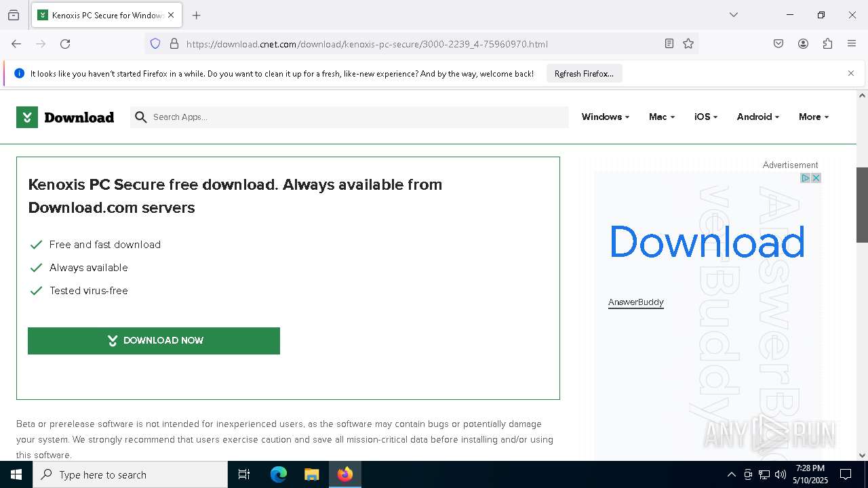Launch Microsoft Edge from taskbar
This screenshot has height=488, width=868.
279,474
